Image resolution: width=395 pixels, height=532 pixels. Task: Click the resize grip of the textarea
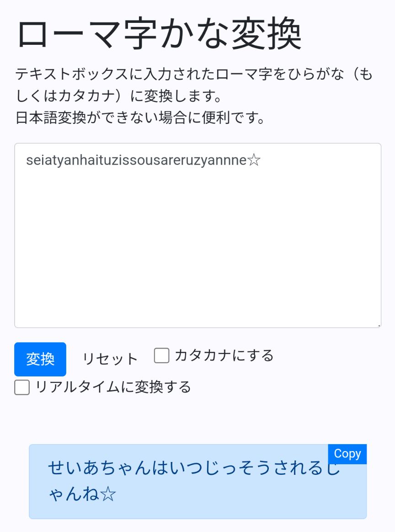379,325
